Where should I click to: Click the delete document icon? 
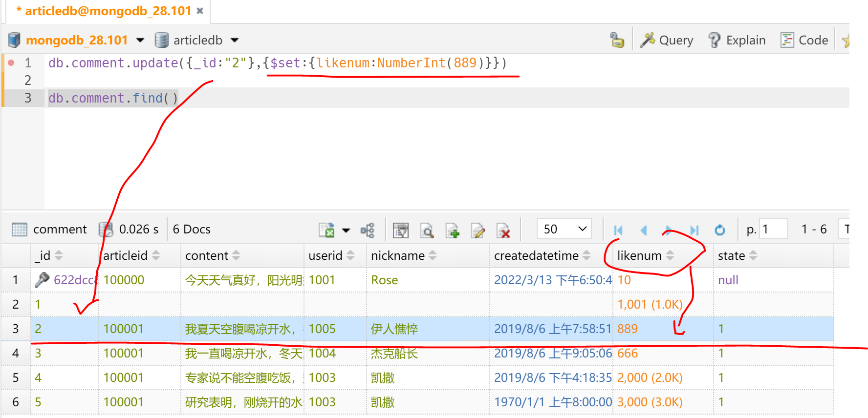503,230
